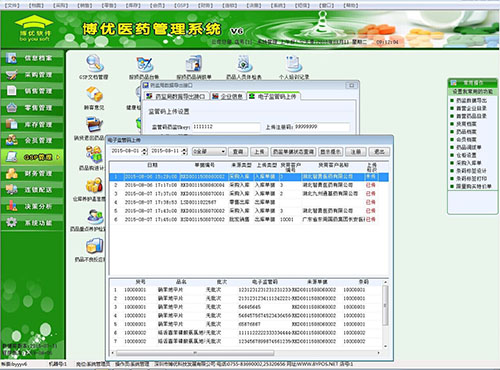Open the boxes-with-person icon in fifth row
Image resolution: width=500 pixels, height=370 pixels.
coord(94,185)
